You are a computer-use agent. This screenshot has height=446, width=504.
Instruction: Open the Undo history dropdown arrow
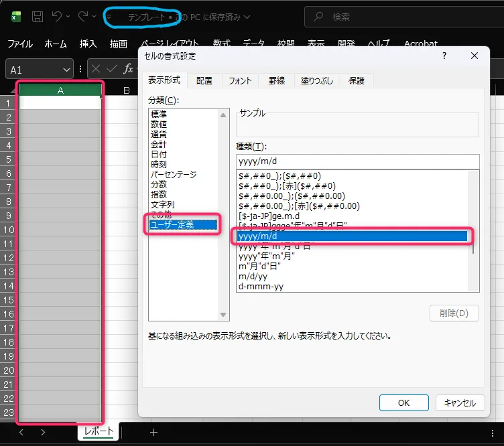pos(69,17)
